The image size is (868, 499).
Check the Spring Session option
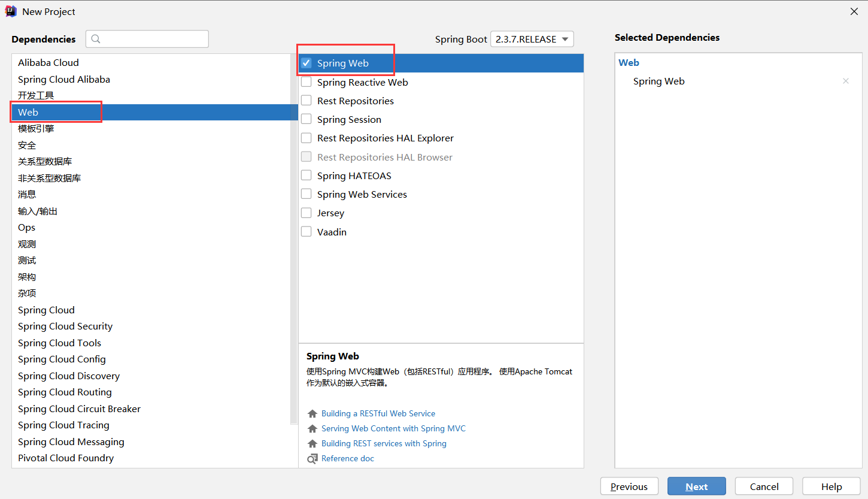click(x=306, y=119)
